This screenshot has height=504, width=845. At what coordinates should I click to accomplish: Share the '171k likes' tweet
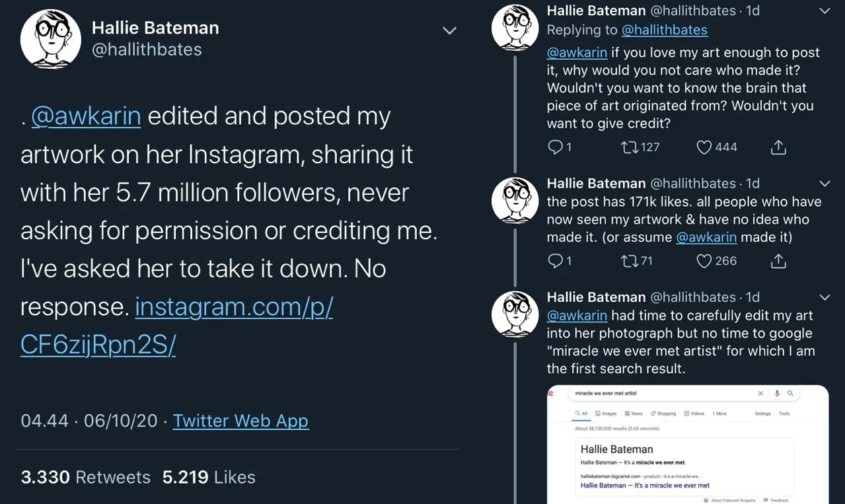(778, 261)
